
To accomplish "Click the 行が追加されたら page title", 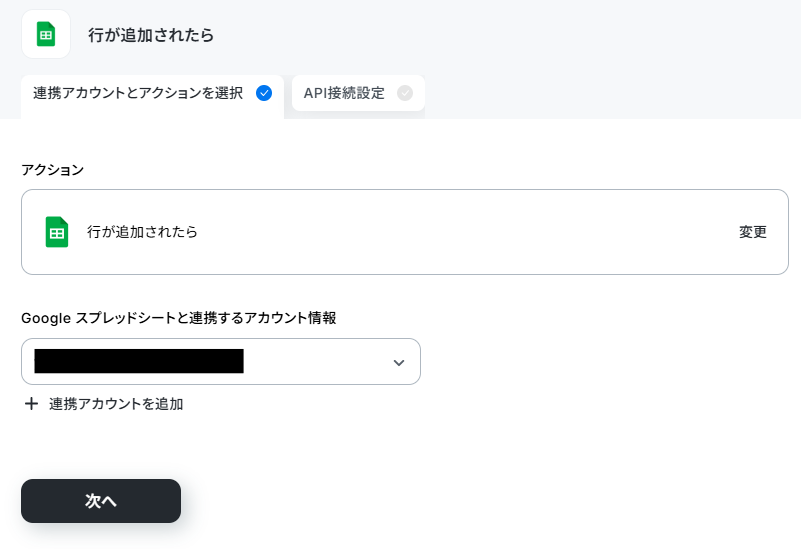I will [x=151, y=35].
